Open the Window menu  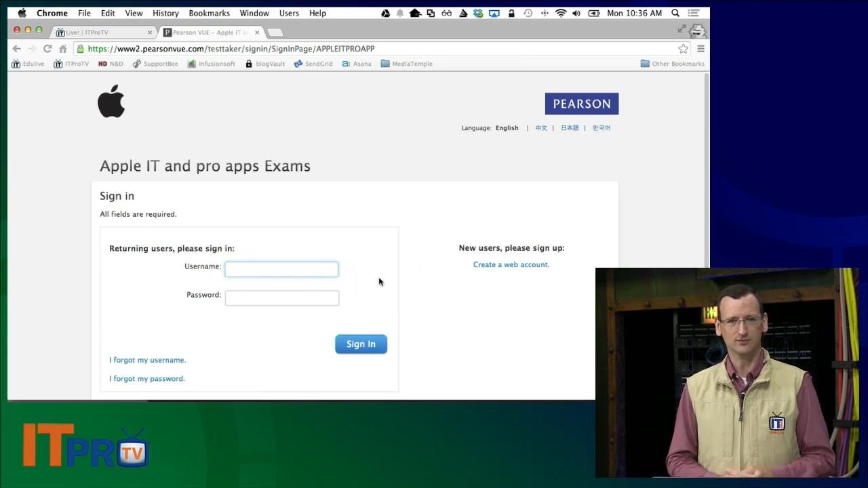coord(254,13)
